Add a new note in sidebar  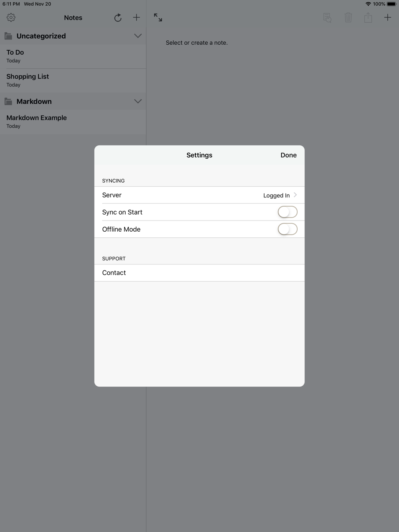[x=136, y=18]
